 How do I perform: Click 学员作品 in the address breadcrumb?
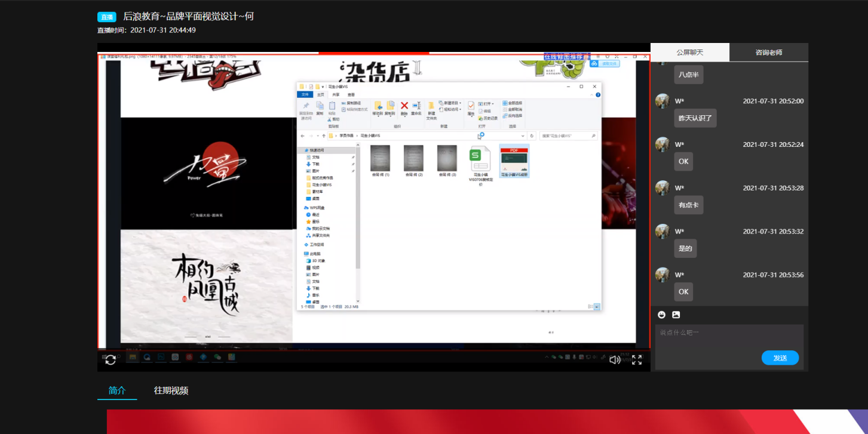pyautogui.click(x=346, y=136)
